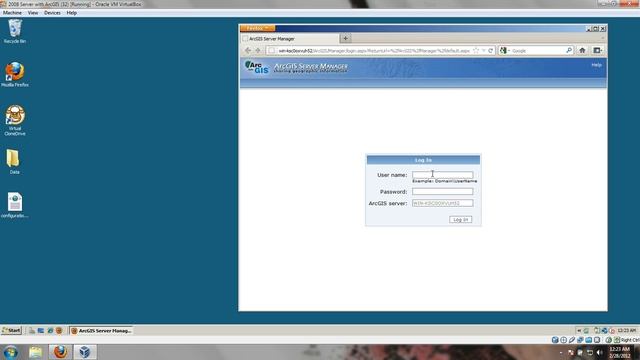Click the VirtualBox USB status icon
The image size is (640, 360).
(x=572, y=340)
